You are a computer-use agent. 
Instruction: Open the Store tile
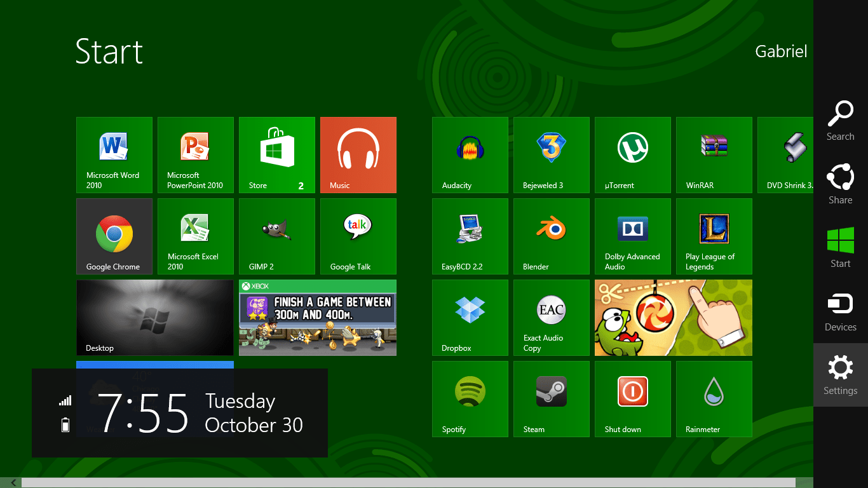point(277,155)
